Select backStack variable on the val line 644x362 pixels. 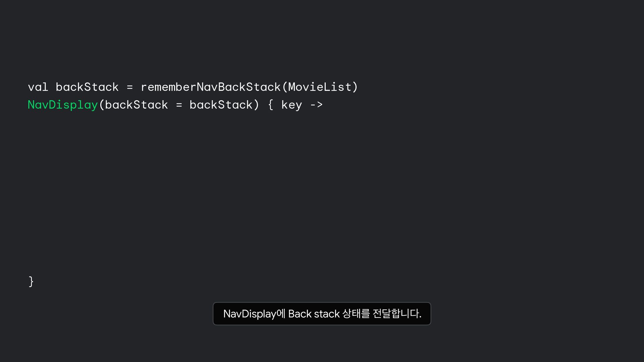[x=87, y=87]
